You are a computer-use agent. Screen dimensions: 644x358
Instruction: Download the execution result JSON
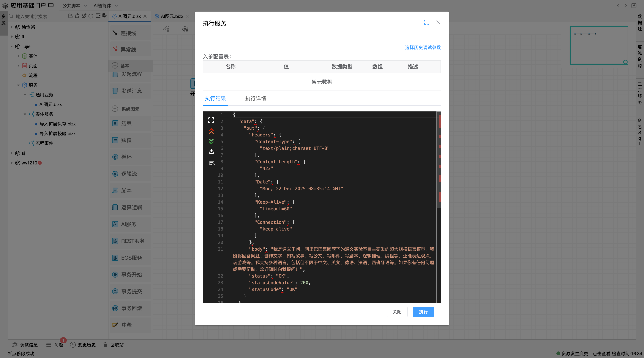coord(211,152)
